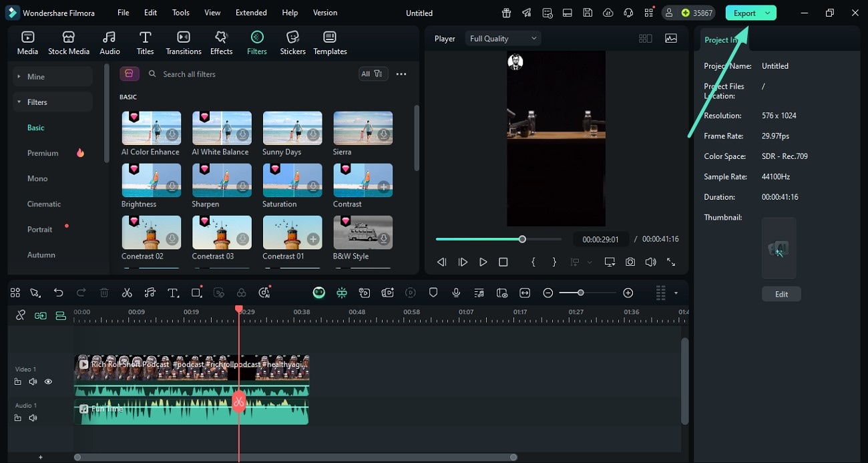The height and width of the screenshot is (463, 868).
Task: Switch to the Stock Media tab
Action: point(69,43)
